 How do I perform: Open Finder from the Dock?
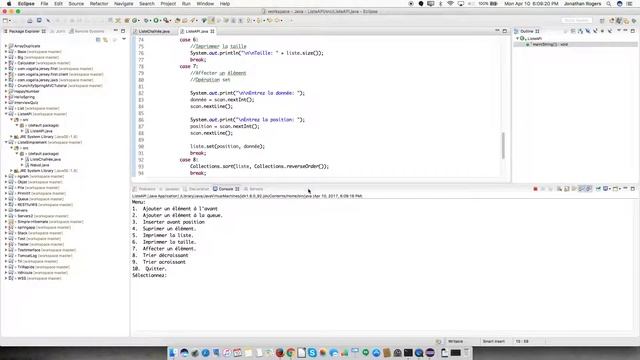(173, 353)
